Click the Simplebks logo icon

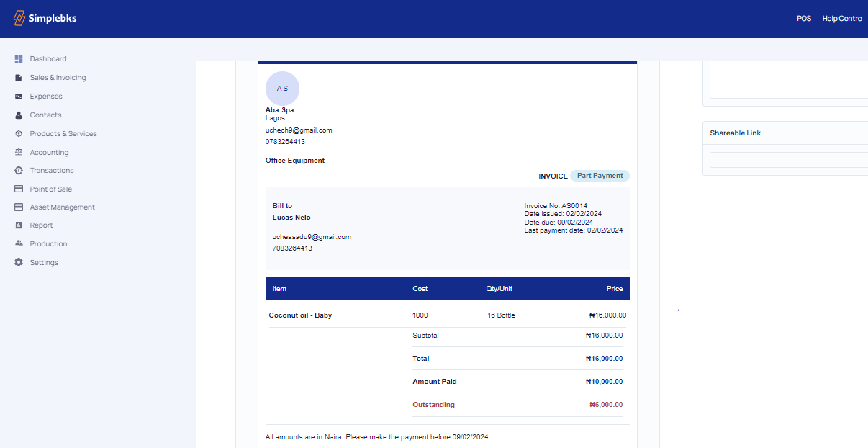(x=19, y=18)
